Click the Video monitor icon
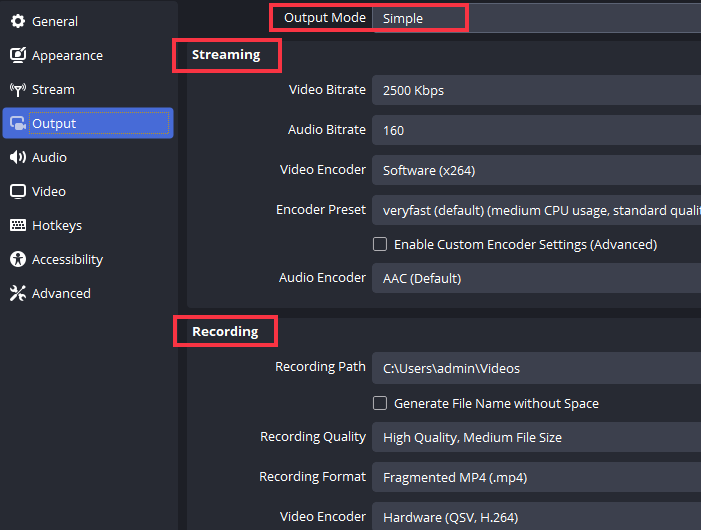Viewport: 701px width, 530px height. (17, 191)
